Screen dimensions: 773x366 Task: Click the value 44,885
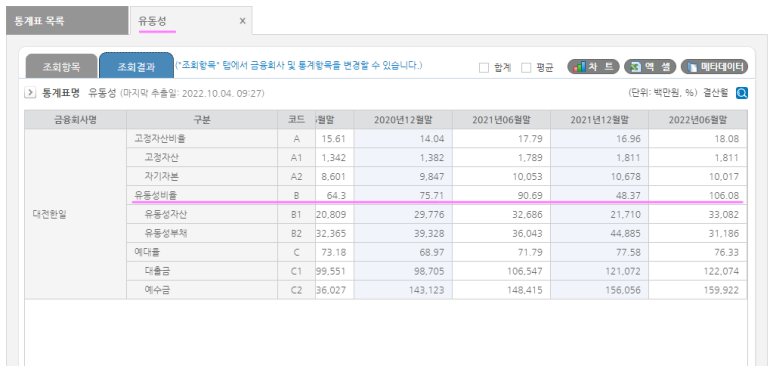click(627, 233)
